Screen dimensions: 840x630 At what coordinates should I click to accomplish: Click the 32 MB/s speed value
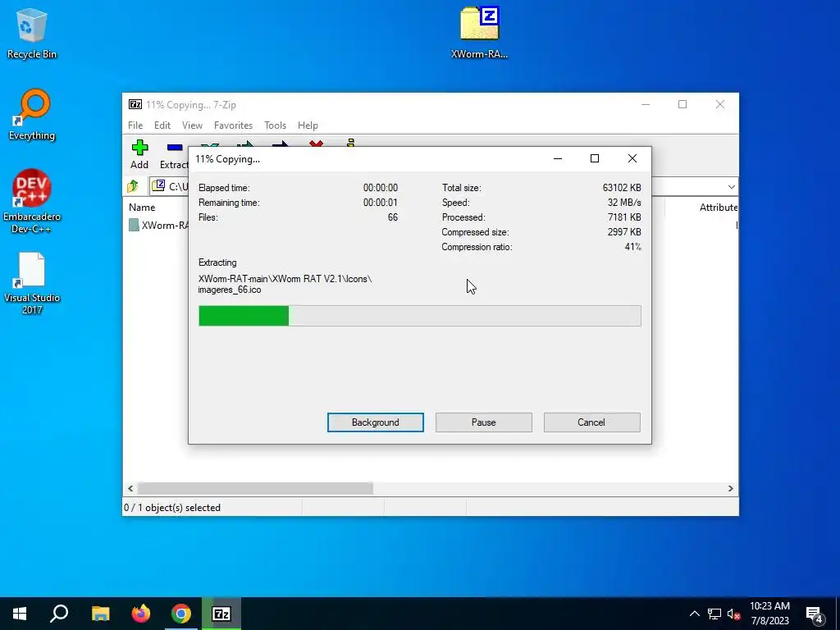pyautogui.click(x=624, y=203)
